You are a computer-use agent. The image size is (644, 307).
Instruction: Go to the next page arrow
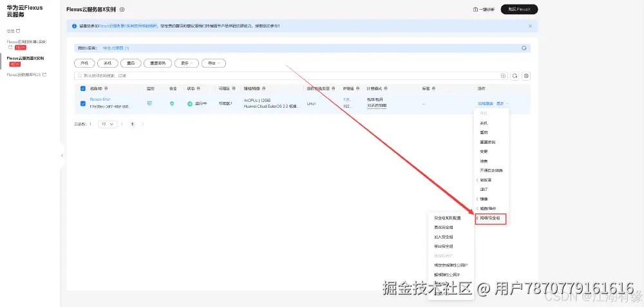point(142,124)
